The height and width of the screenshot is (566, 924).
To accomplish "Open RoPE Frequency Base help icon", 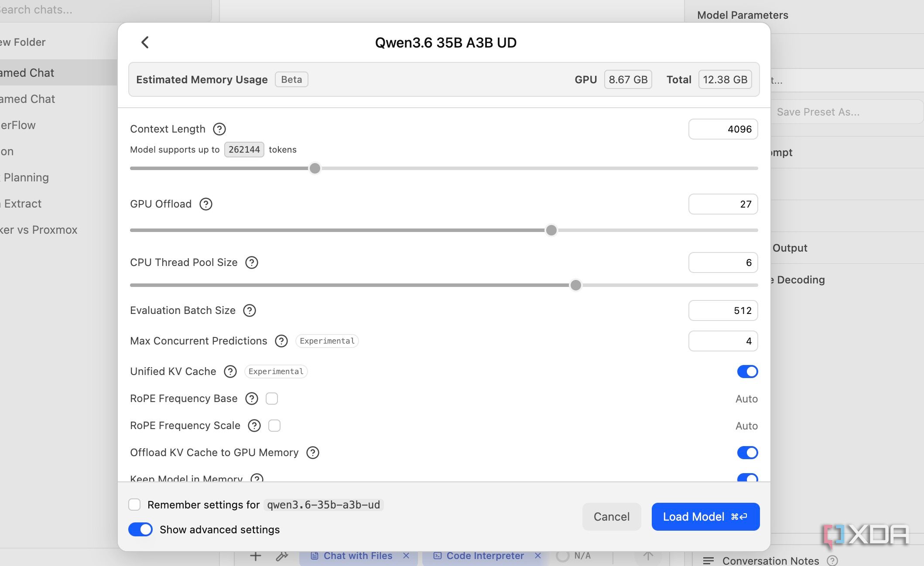I will 252,399.
